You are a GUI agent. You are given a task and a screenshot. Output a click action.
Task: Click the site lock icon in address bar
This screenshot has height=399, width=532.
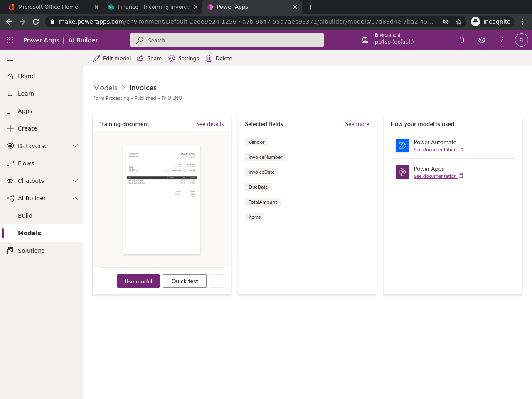[52, 22]
